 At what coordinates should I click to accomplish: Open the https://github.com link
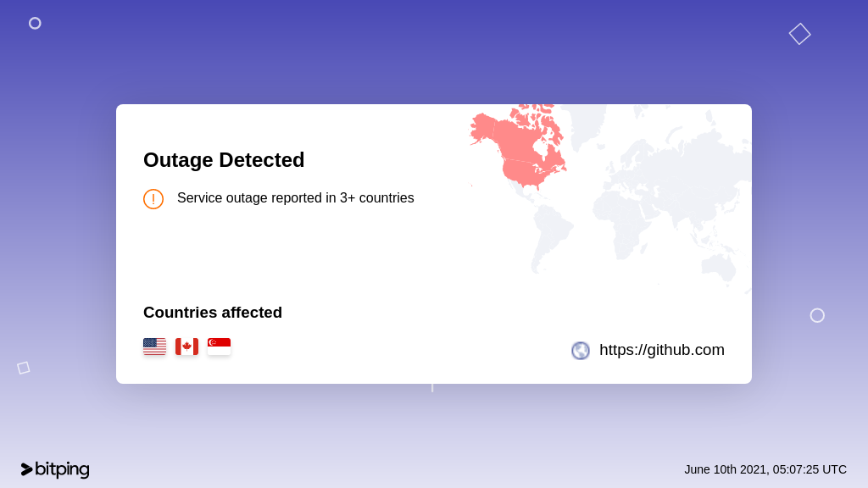pyautogui.click(x=661, y=350)
